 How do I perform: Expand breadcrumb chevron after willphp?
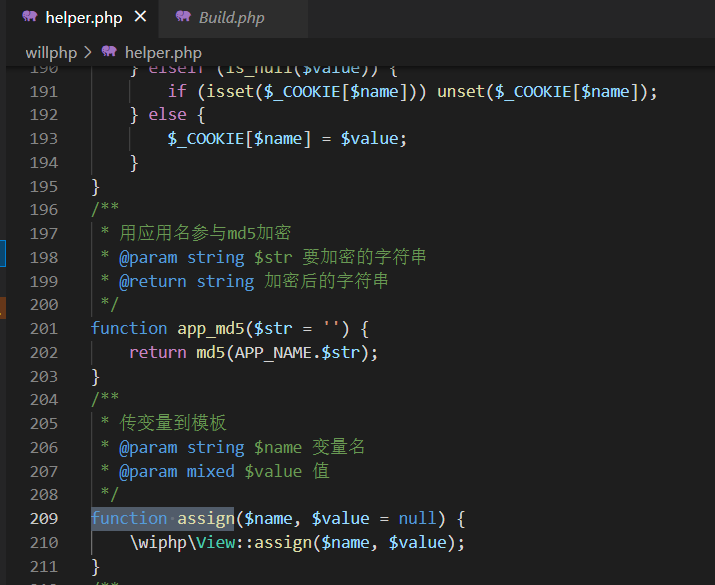point(88,52)
